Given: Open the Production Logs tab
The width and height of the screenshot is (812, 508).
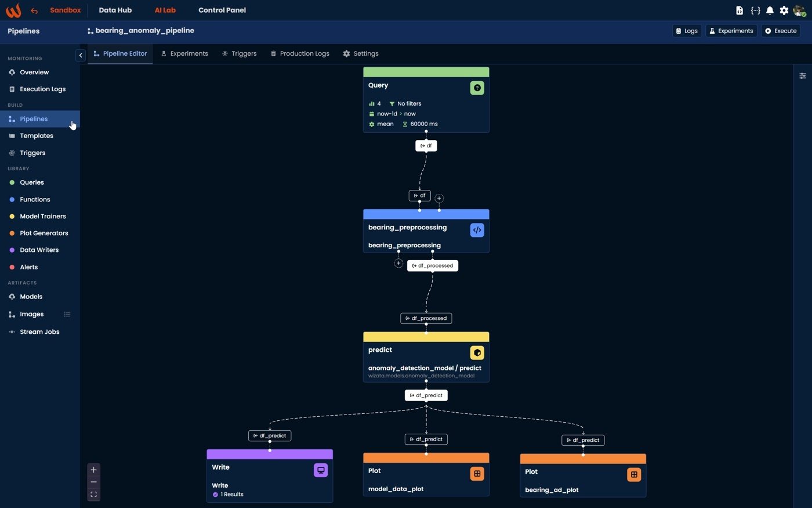Looking at the screenshot, I should pyautogui.click(x=300, y=53).
